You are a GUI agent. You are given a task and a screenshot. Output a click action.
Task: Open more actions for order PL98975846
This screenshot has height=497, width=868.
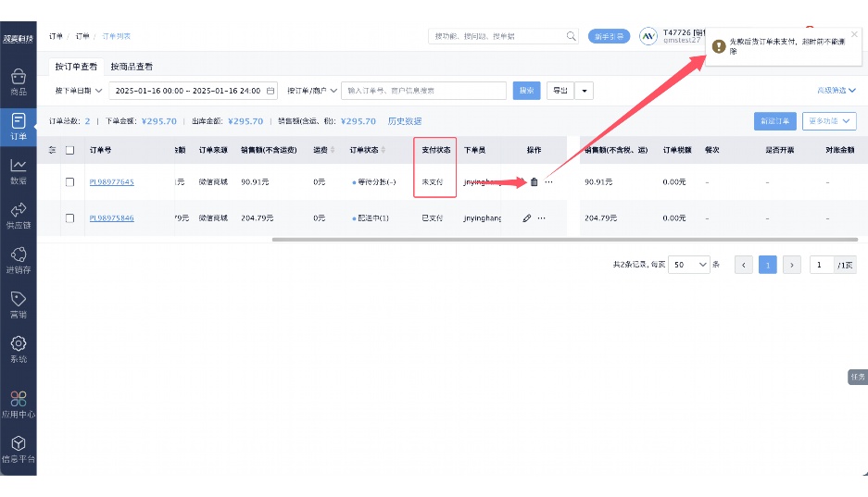pos(541,218)
